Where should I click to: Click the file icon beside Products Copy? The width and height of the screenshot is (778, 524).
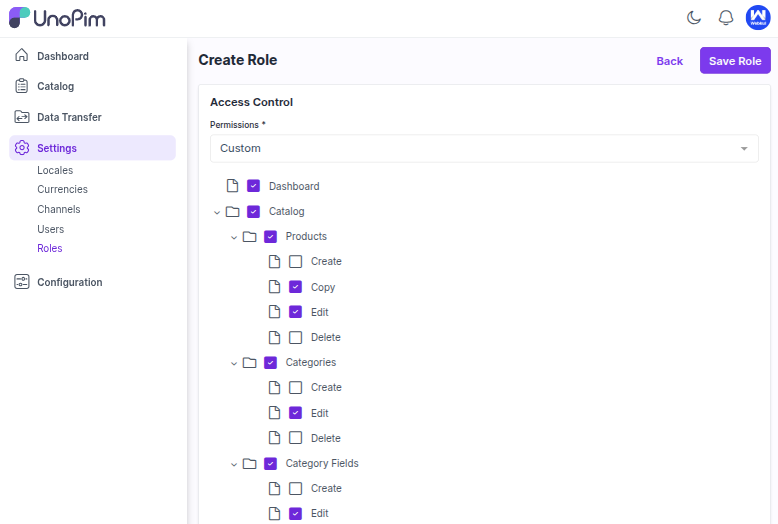(x=274, y=287)
